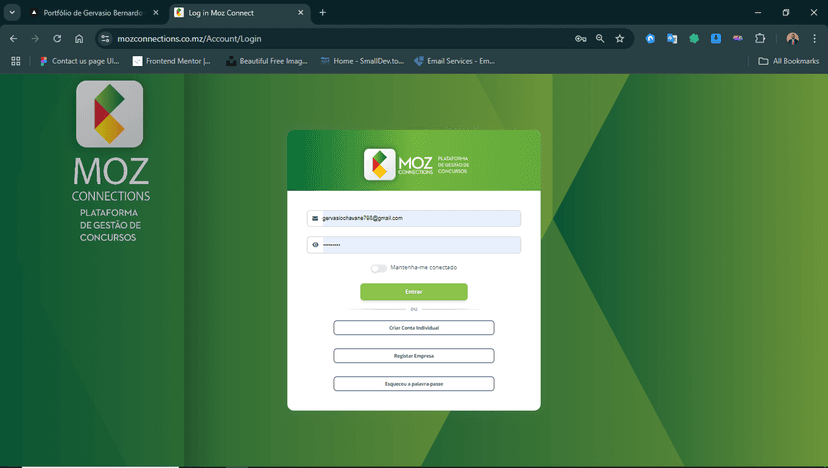Viewport: 828px width, 468px height.
Task: Open the Chrome profile avatar
Action: 792,39
